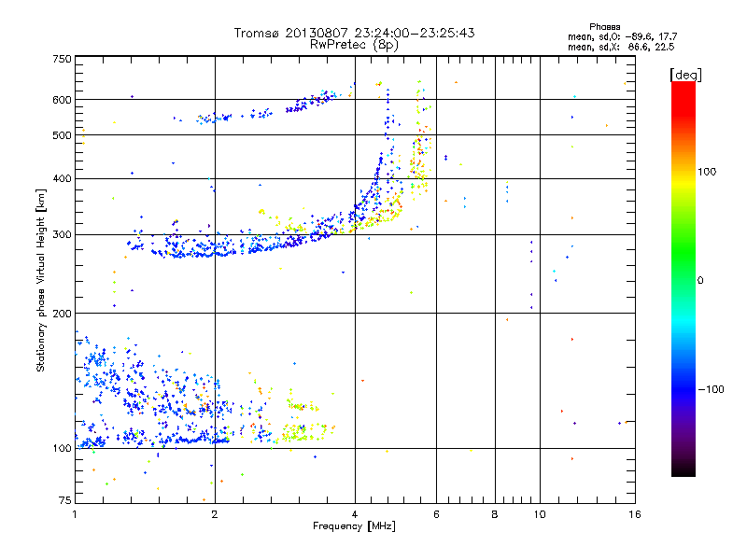The width and height of the screenshot is (747, 560).
Task: Click the colorbar tick label '100'
Action: [707, 172]
